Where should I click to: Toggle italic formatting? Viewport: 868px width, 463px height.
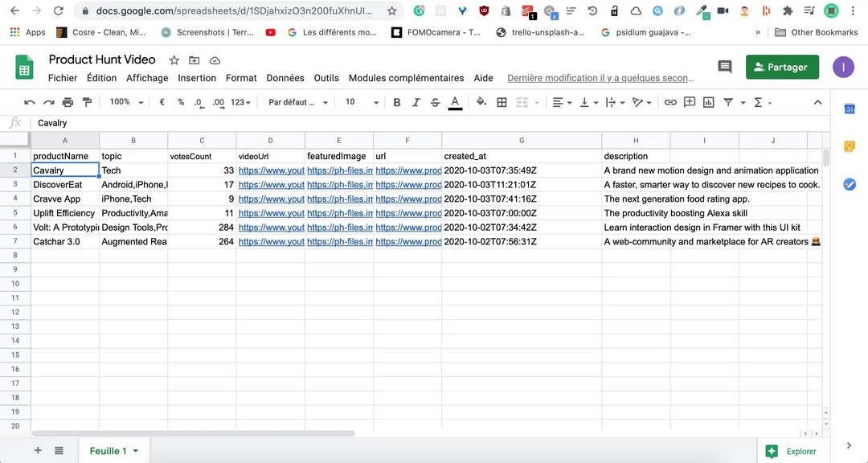[416, 102]
